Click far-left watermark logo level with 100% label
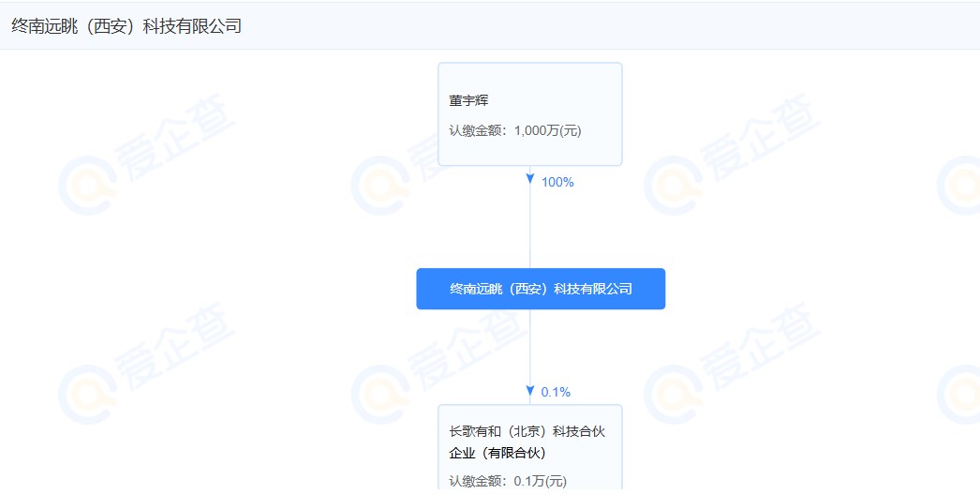 [x=86, y=183]
